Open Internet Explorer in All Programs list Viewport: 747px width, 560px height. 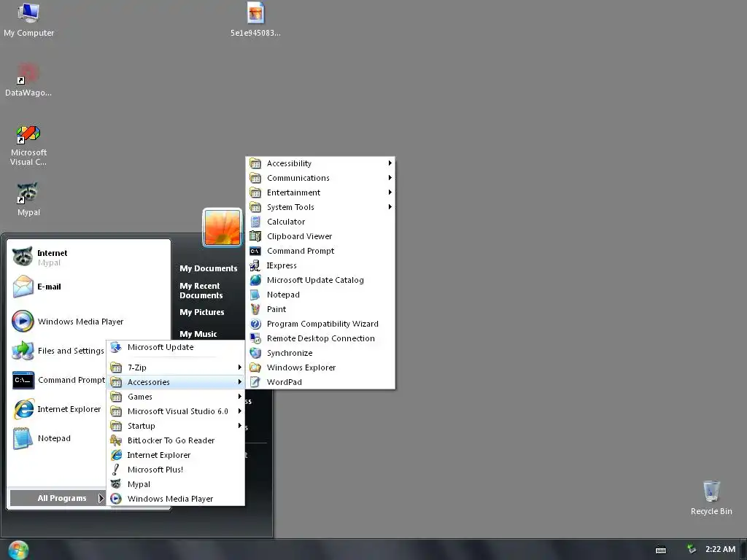pyautogui.click(x=175, y=455)
